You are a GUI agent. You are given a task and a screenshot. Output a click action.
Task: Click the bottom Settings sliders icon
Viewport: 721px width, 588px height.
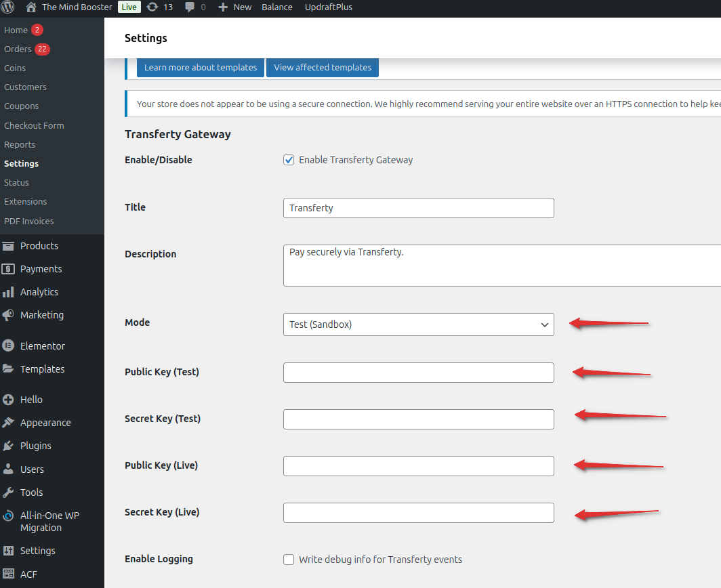pyautogui.click(x=8, y=551)
